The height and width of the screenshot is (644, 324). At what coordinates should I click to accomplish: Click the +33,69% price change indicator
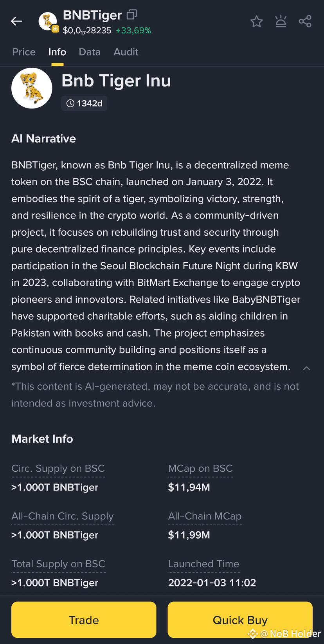133,30
